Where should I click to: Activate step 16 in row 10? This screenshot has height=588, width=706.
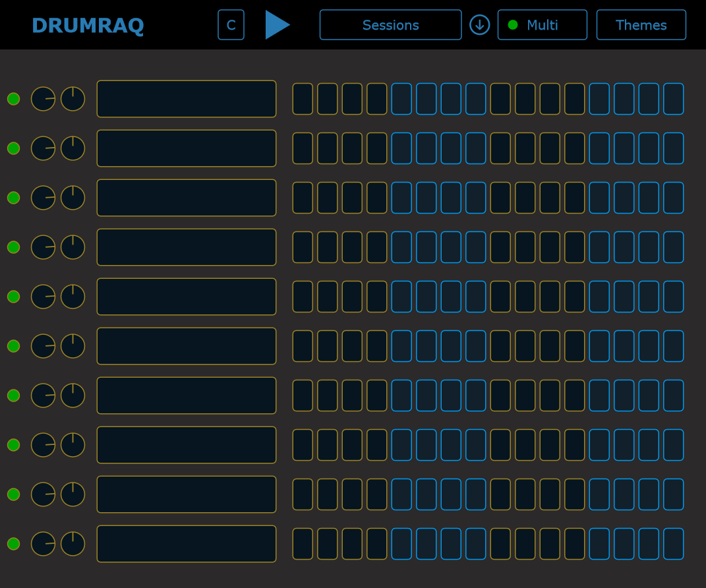(674, 544)
